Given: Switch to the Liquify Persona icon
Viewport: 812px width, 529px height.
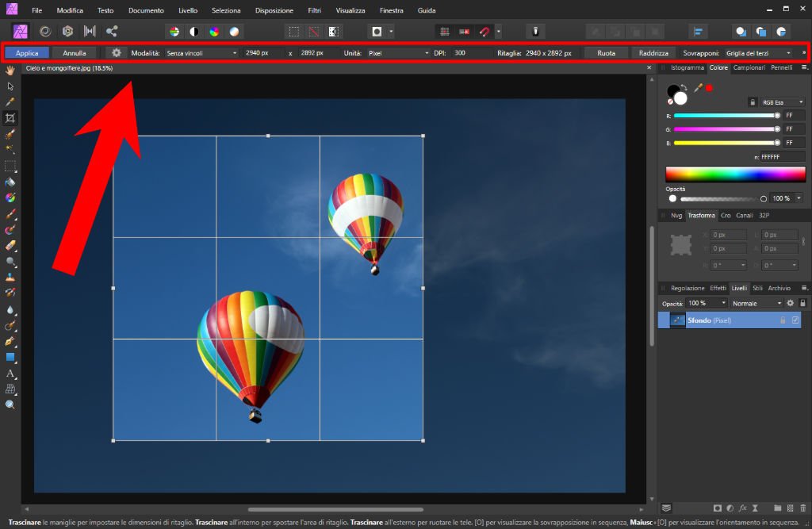Looking at the screenshot, I should (45, 32).
